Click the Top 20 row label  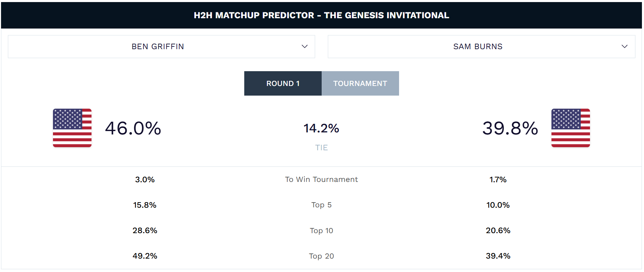pos(321,256)
